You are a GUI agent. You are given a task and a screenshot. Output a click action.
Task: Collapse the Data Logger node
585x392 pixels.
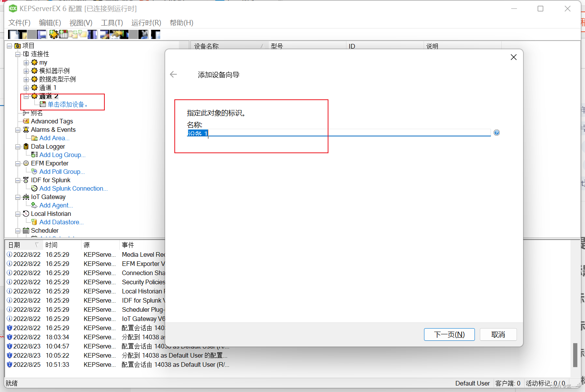point(18,147)
